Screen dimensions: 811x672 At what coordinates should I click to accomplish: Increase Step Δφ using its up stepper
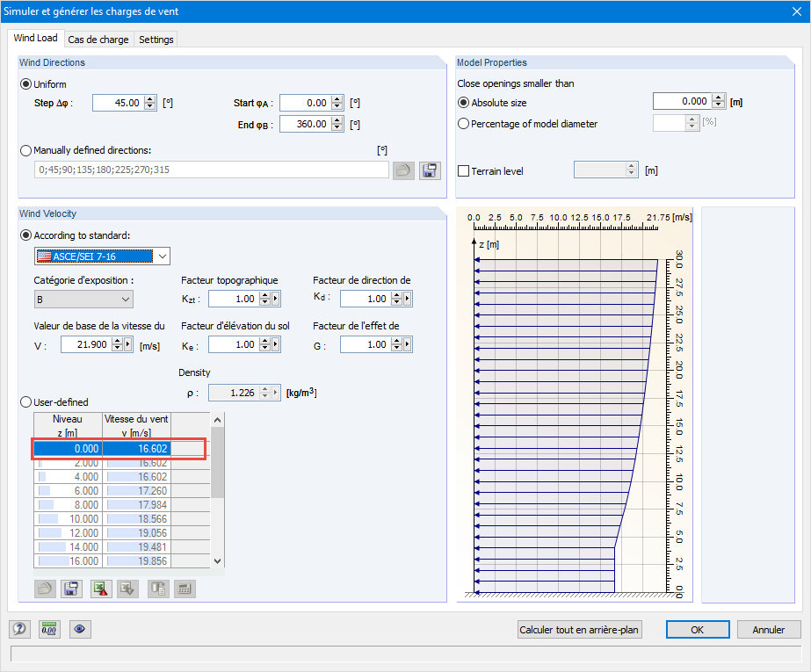(149, 98)
